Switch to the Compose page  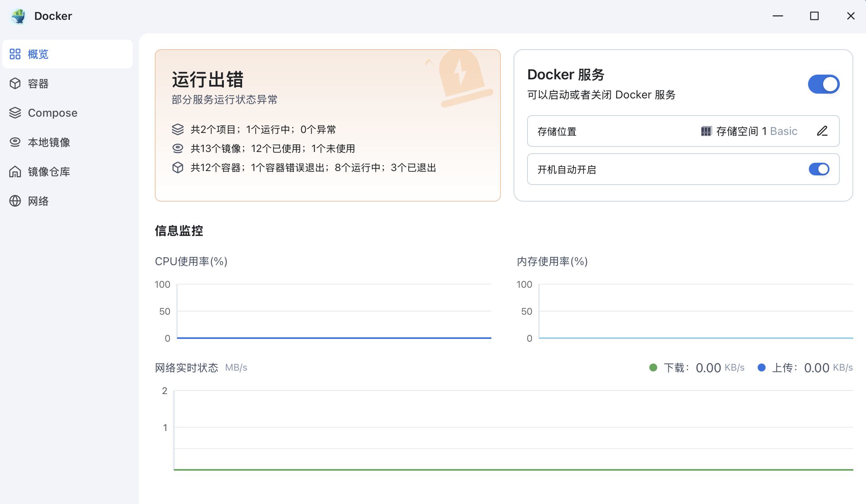(52, 113)
